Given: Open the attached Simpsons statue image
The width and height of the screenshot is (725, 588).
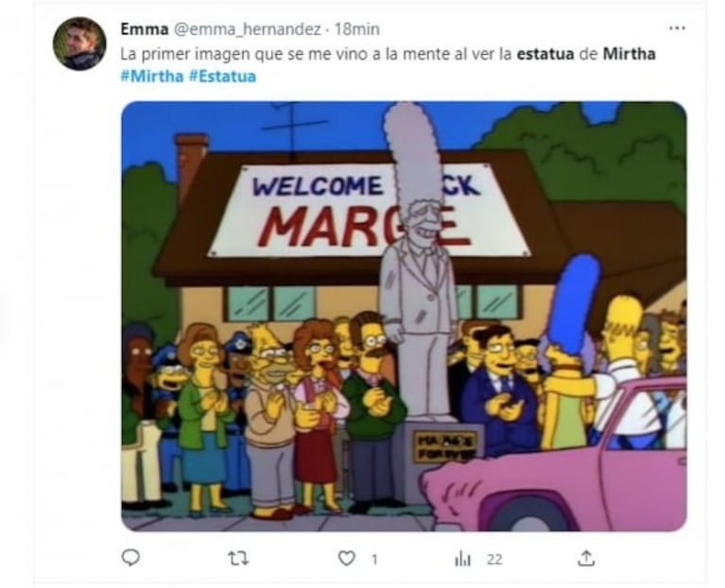Looking at the screenshot, I should (404, 316).
